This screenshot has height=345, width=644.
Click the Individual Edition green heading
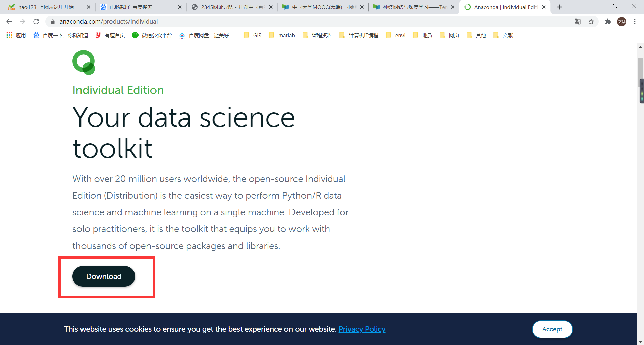pyautogui.click(x=118, y=90)
